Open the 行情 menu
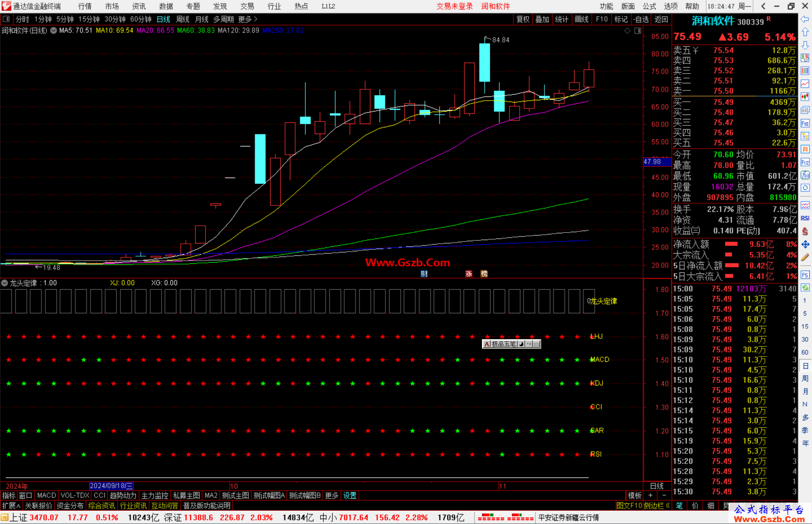 coord(85,6)
